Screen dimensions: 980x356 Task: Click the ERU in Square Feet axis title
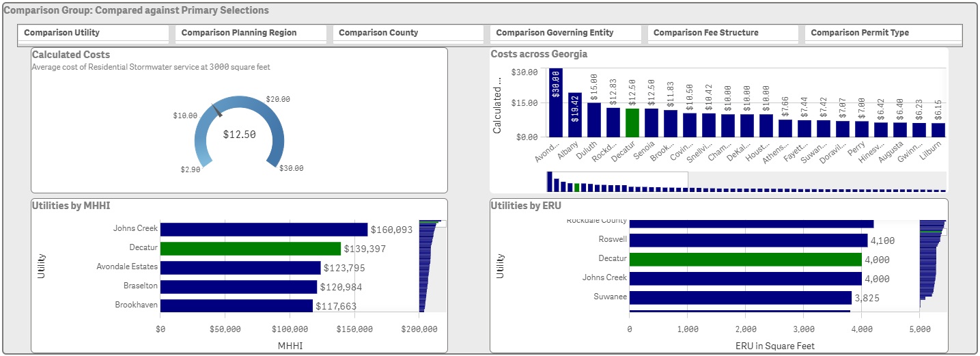click(774, 346)
